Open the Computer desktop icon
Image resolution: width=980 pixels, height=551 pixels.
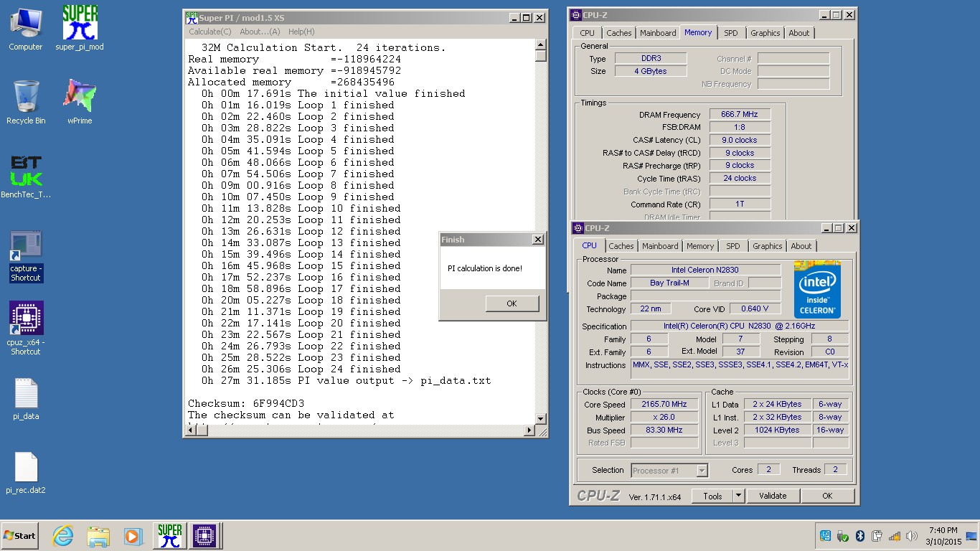pos(26,29)
